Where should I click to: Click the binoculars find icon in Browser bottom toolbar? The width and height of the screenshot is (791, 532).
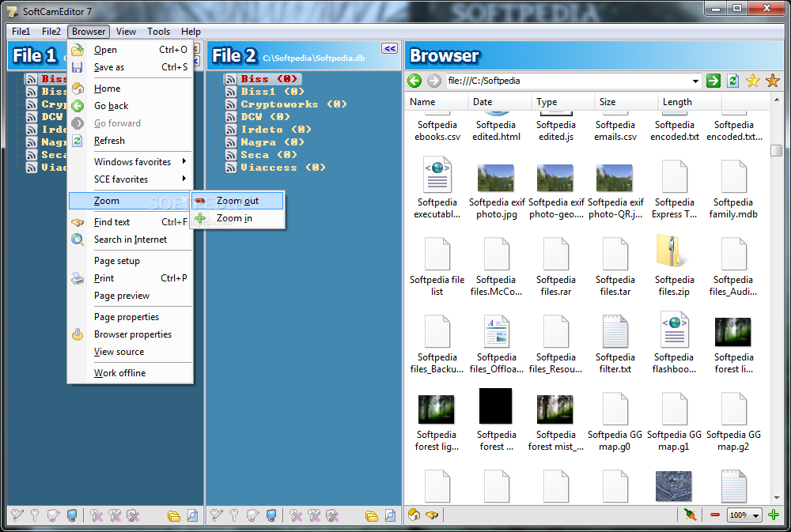tap(432, 515)
